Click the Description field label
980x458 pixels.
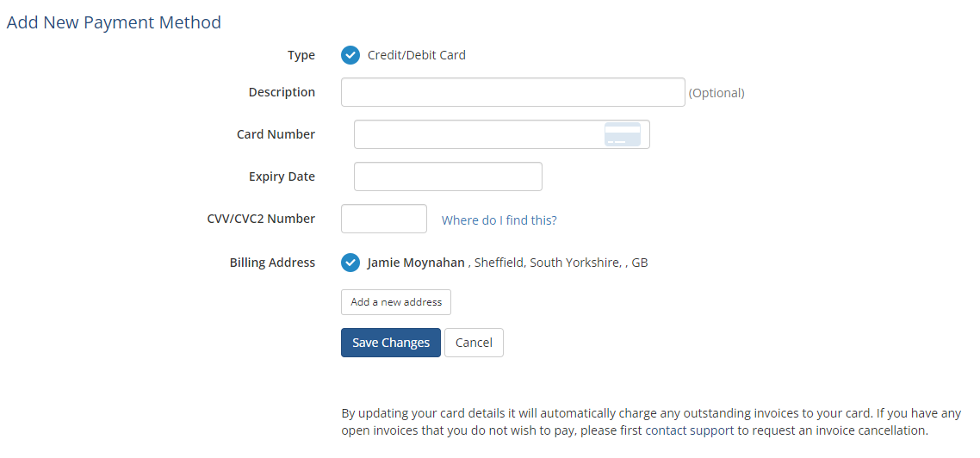[282, 92]
